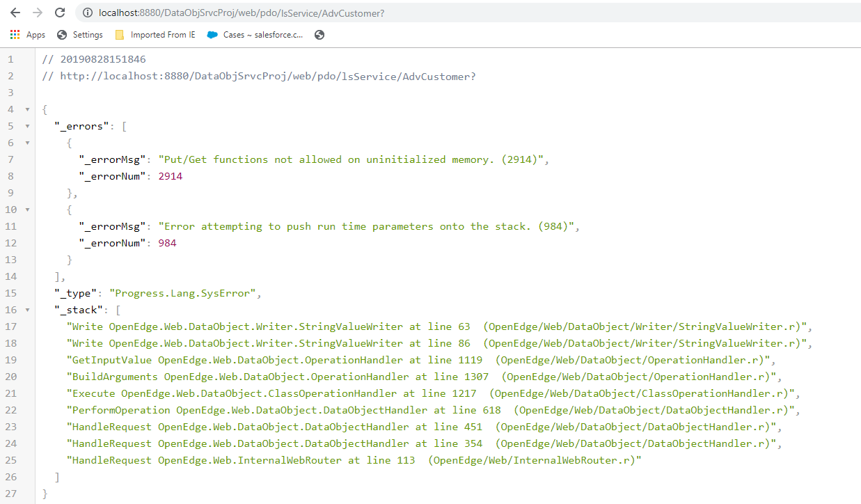Select the GetInputValue stack entry
This screenshot has height=504, width=861.
[x=418, y=360]
